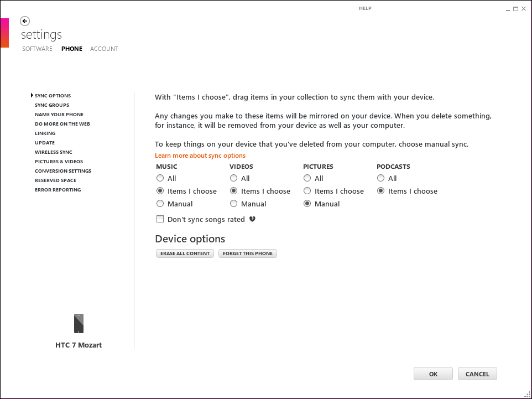The width and height of the screenshot is (532, 399).
Task: Open Learn more about sync options link
Action: click(200, 156)
